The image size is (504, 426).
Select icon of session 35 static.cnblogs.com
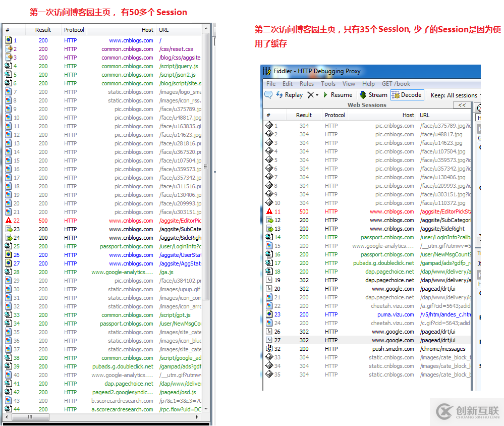269,374
